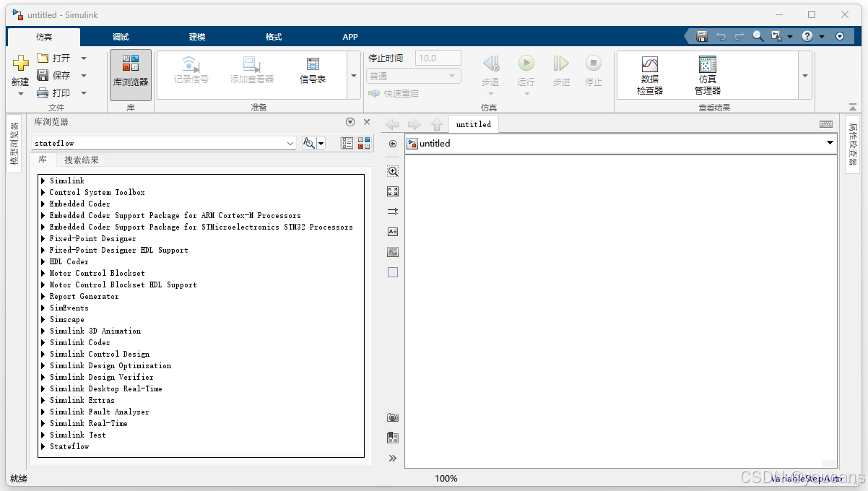Image resolution: width=868 pixels, height=491 pixels.
Task: Click the 新建 (New) model icon
Action: coord(20,64)
